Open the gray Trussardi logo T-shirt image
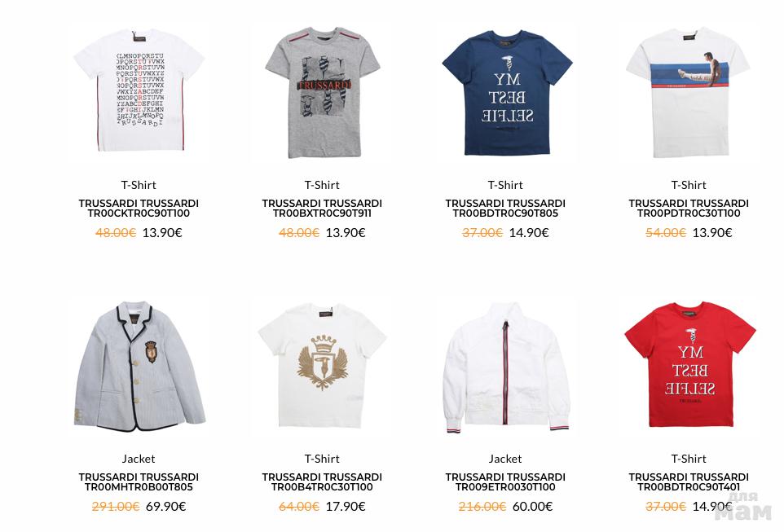Image resolution: width=784 pixels, height=532 pixels. 323,93
